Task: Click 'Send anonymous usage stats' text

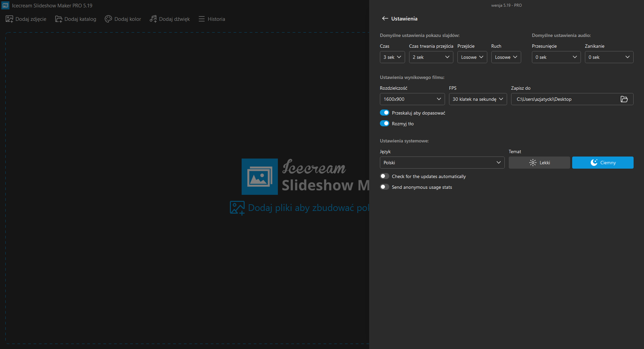Action: (x=422, y=187)
